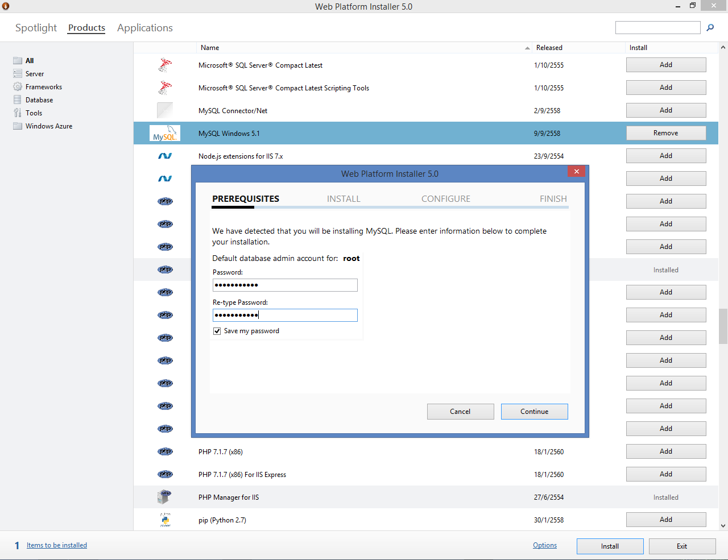Switch to the Spotlight tab
This screenshot has height=560, width=728.
pos(36,28)
